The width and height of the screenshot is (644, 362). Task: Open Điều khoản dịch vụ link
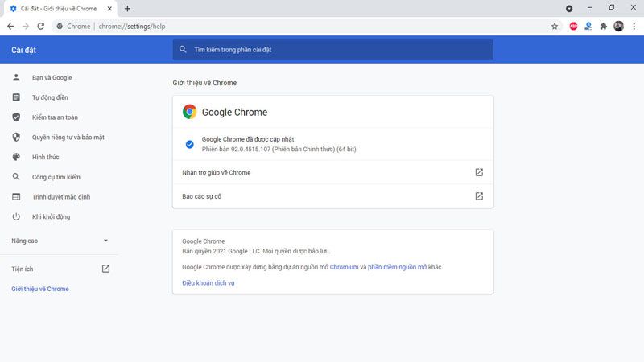coord(208,283)
